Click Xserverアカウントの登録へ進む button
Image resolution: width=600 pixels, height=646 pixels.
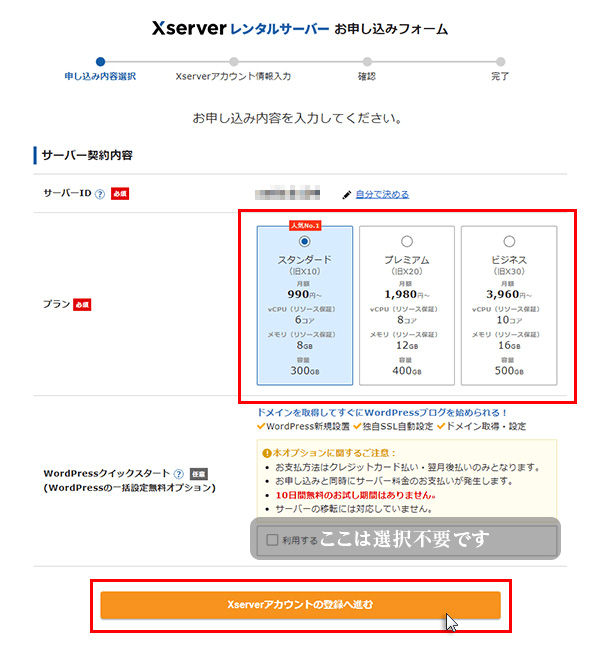click(300, 605)
